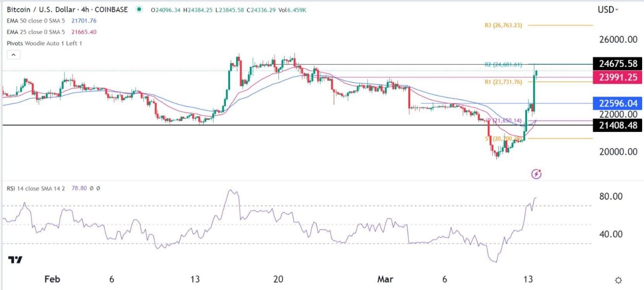Click the 22596.04 price label
The image size is (644, 290).
618,103
